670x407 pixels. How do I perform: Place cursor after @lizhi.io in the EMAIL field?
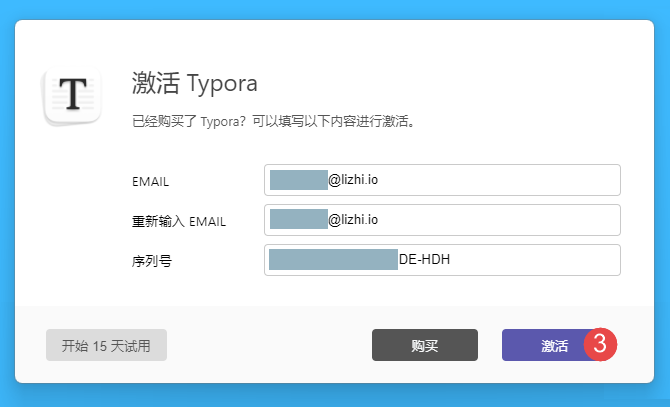point(384,180)
